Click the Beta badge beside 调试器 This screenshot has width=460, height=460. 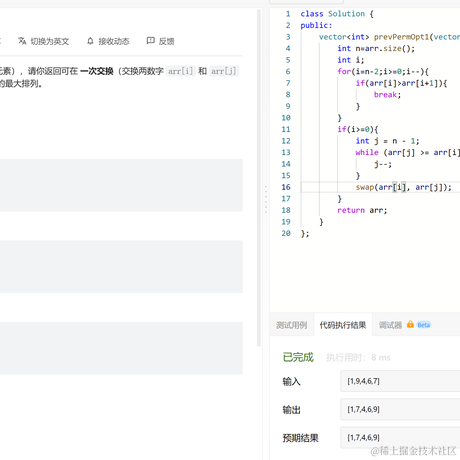pyautogui.click(x=424, y=325)
